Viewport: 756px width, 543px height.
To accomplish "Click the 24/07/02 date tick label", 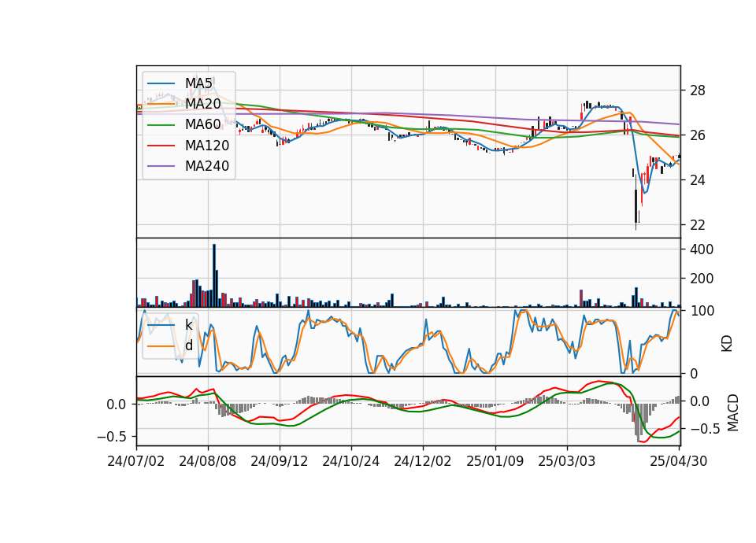I will click(136, 461).
